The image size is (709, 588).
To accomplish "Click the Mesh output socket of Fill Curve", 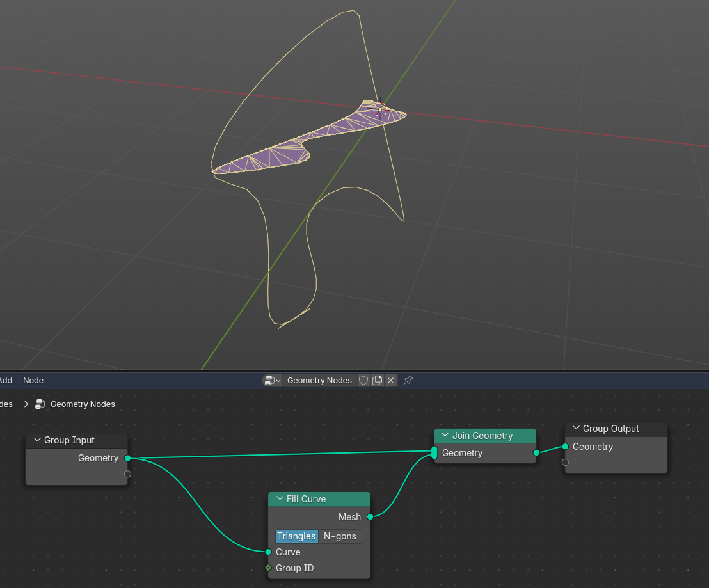I will [370, 516].
